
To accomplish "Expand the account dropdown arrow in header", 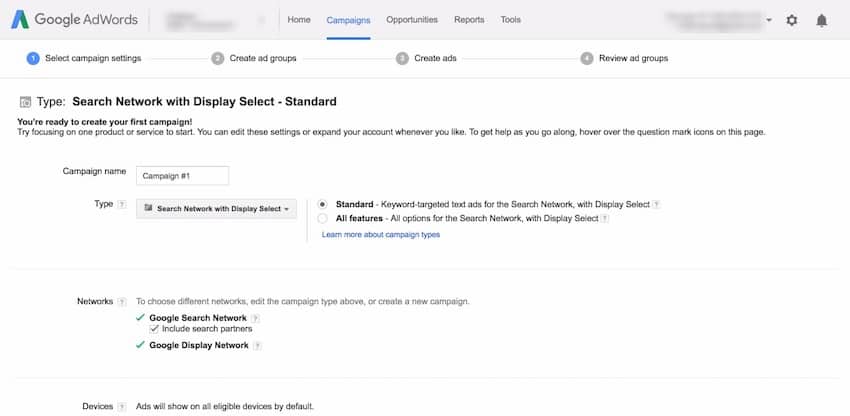I will pos(769,20).
